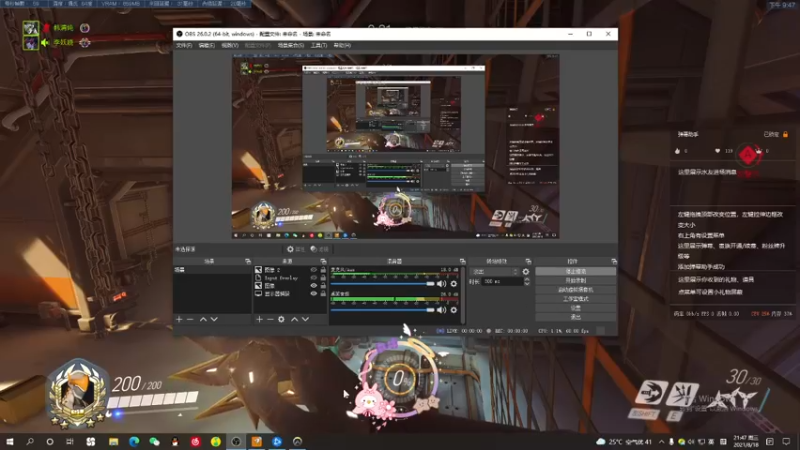Pop out the Sources dock panel
Image resolution: width=800 pixels, height=450 pixels.
(323, 261)
